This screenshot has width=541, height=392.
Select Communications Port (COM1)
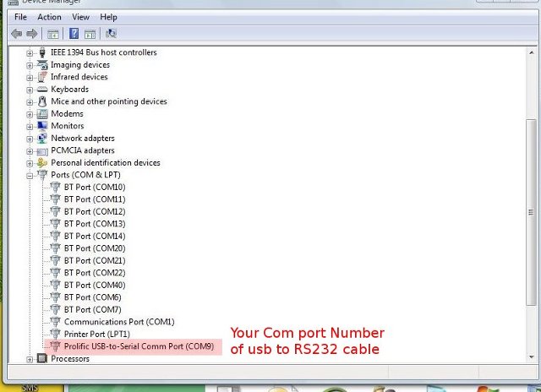(x=118, y=322)
